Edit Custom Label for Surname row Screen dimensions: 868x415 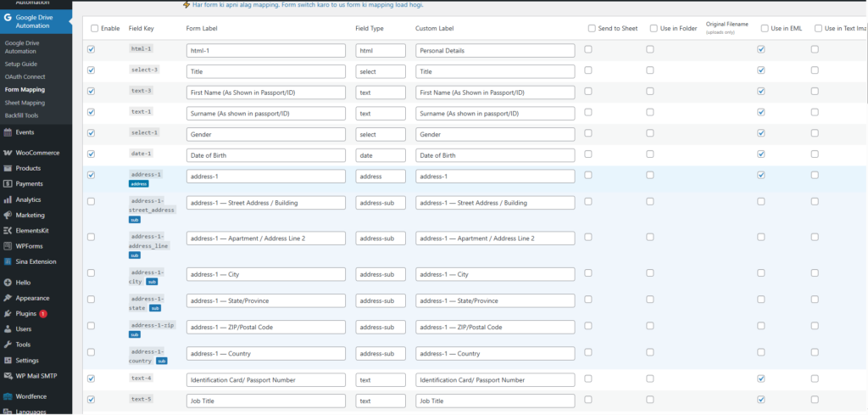click(495, 113)
